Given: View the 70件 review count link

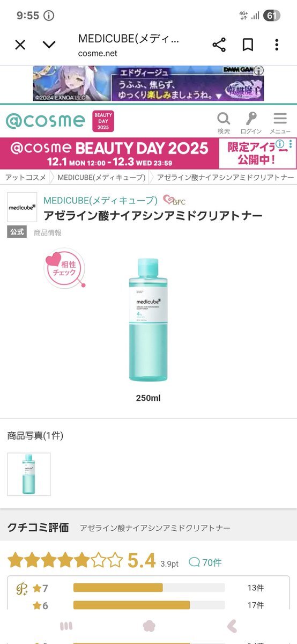Looking at the screenshot, I should 206,562.
